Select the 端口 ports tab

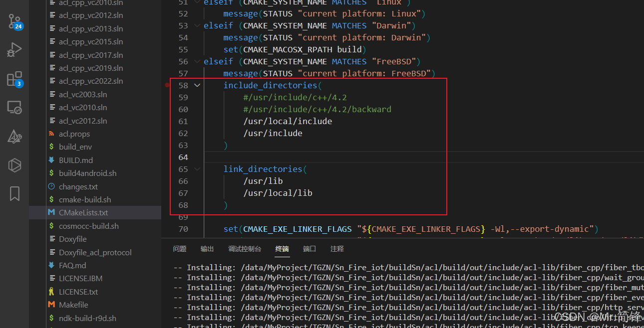(309, 249)
